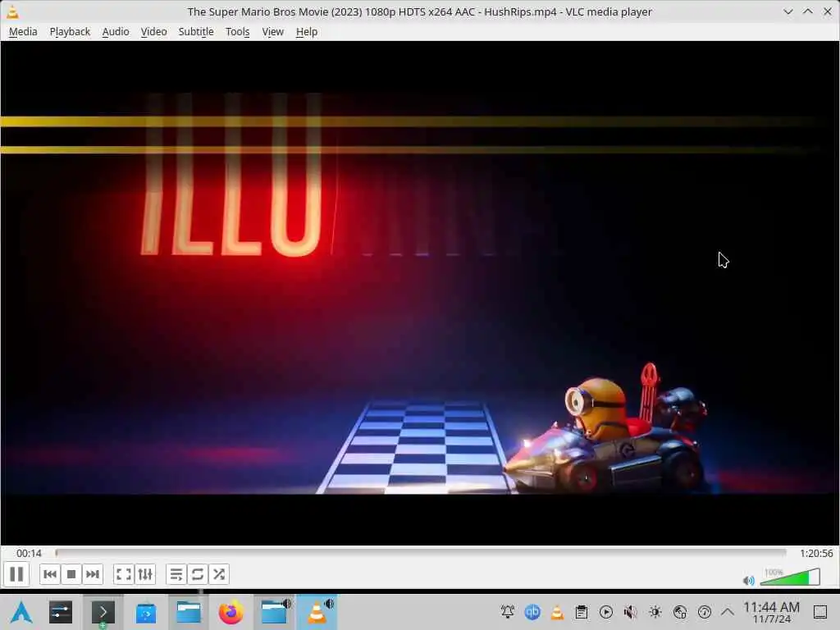The image size is (840, 630).
Task: Expand hidden system tray icons
Action: point(728,612)
